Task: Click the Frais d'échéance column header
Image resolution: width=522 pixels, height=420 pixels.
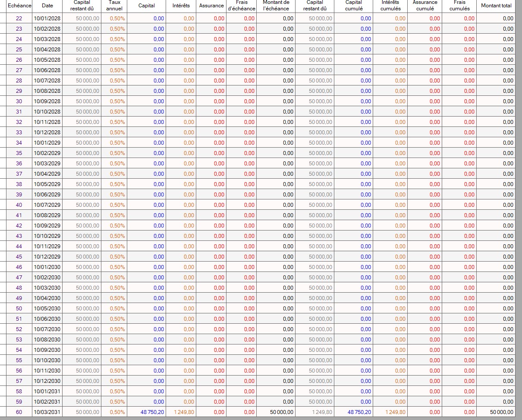Action: (x=242, y=6)
